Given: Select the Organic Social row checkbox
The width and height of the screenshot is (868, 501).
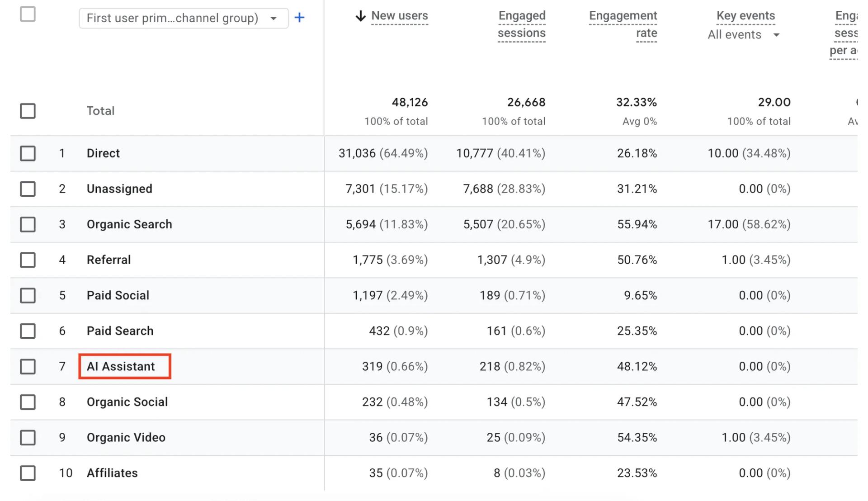Looking at the screenshot, I should (28, 402).
